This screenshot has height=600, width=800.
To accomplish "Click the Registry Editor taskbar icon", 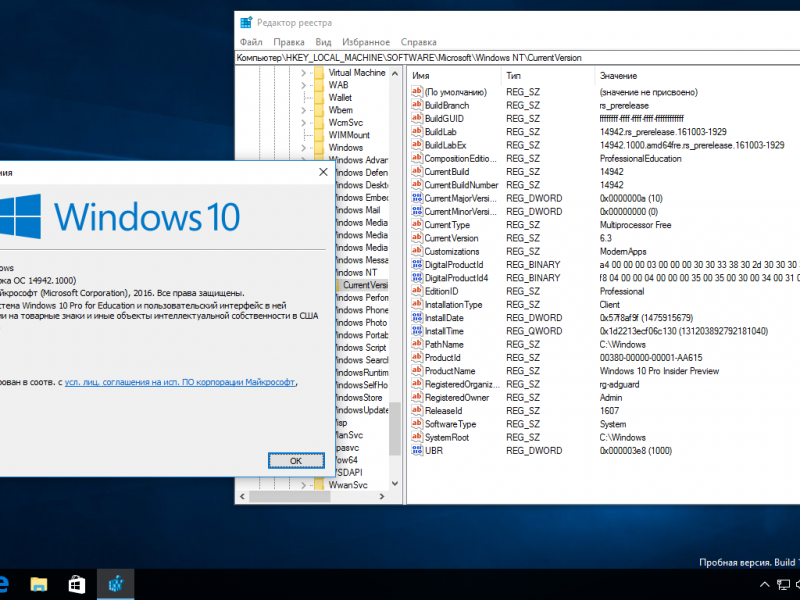I will (x=115, y=585).
